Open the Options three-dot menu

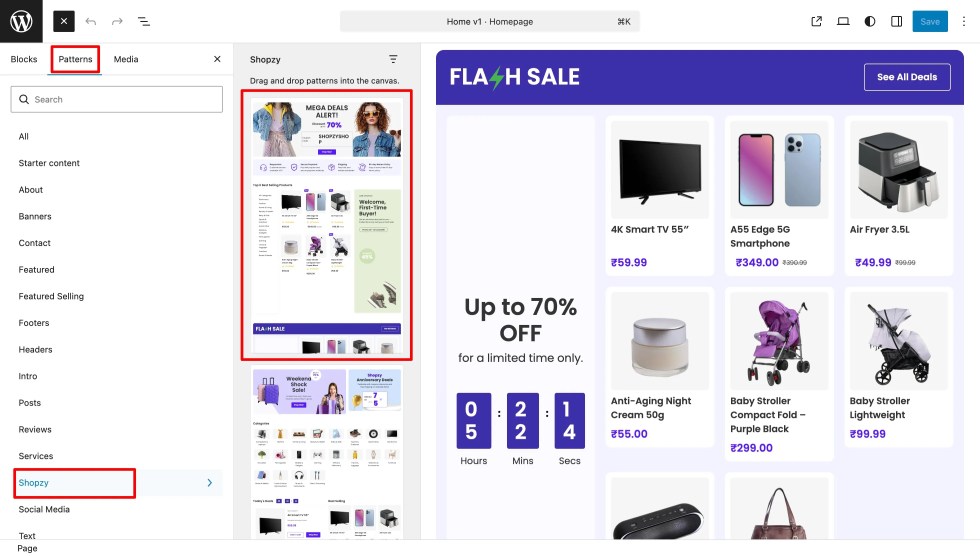(x=964, y=21)
